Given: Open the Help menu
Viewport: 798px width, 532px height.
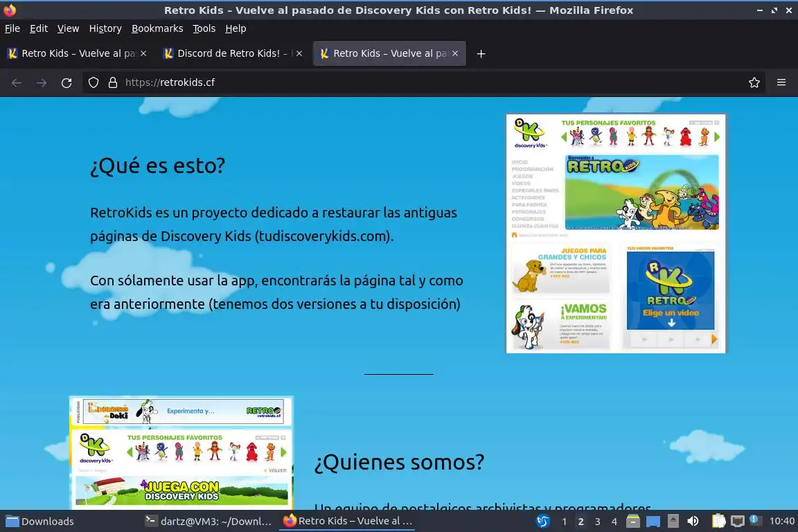Looking at the screenshot, I should pyautogui.click(x=236, y=28).
